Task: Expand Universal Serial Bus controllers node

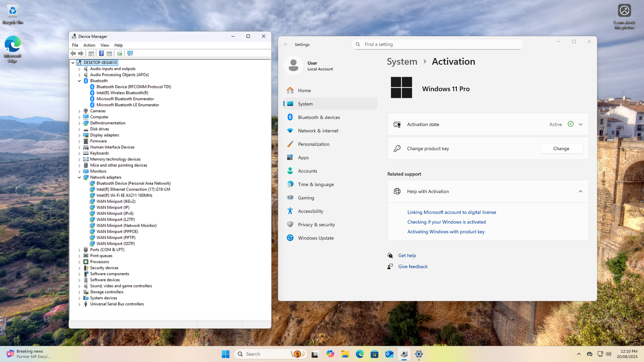Action: pos(79,304)
